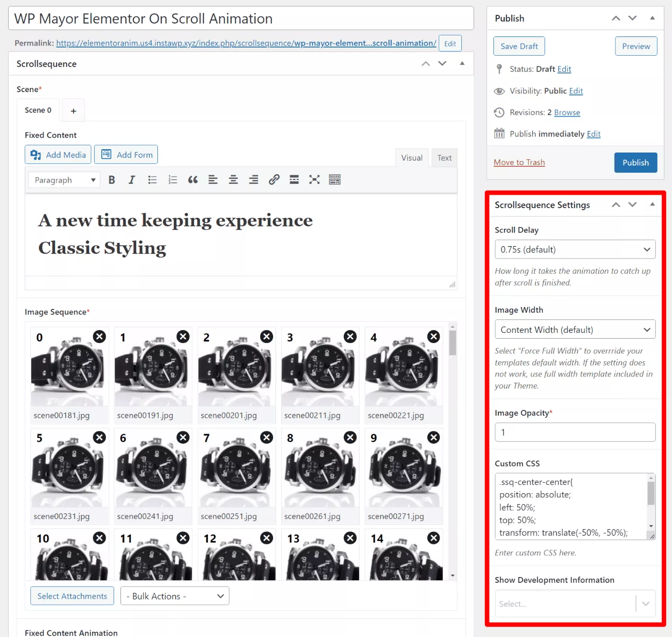The width and height of the screenshot is (672, 637).
Task: Open Show Development Information select
Action: pos(575,603)
